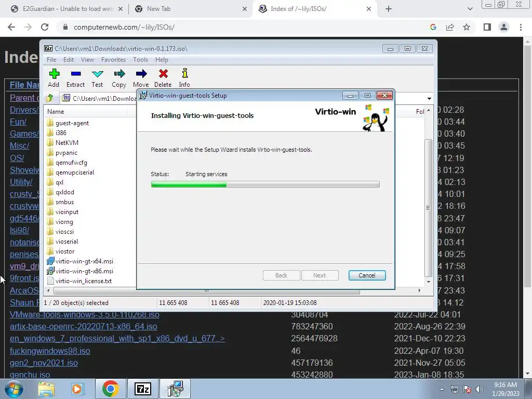Open Windows Media Player taskbar icon
This screenshot has width=532, height=399.
(77, 389)
